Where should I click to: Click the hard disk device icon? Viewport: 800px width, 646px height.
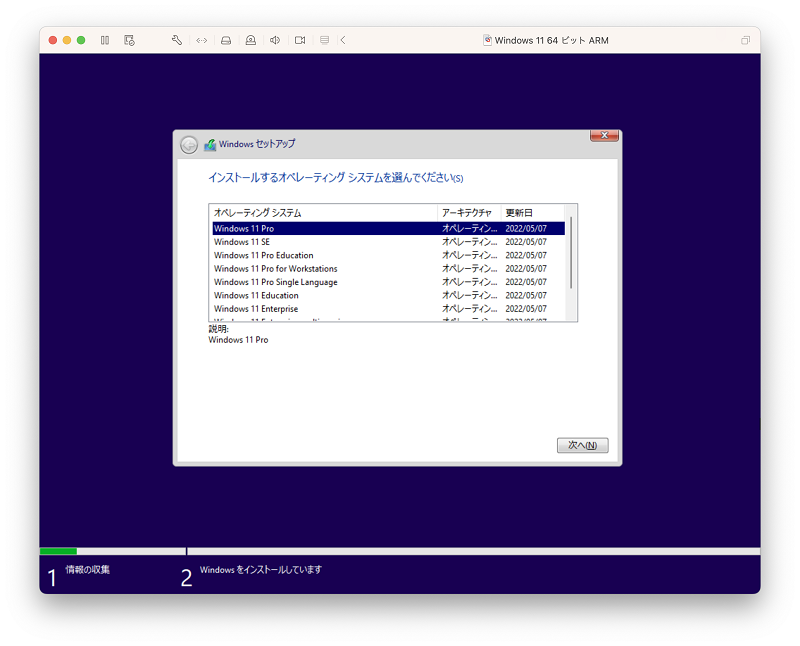[x=226, y=40]
